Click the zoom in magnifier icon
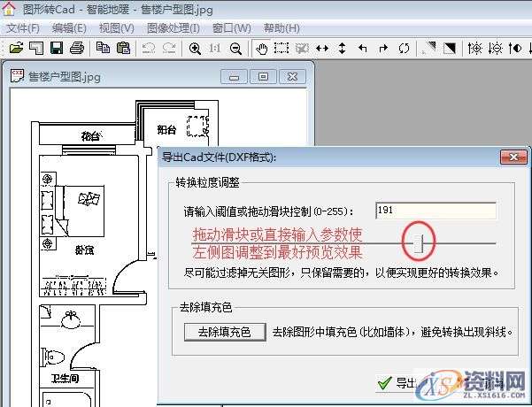 tap(196, 48)
